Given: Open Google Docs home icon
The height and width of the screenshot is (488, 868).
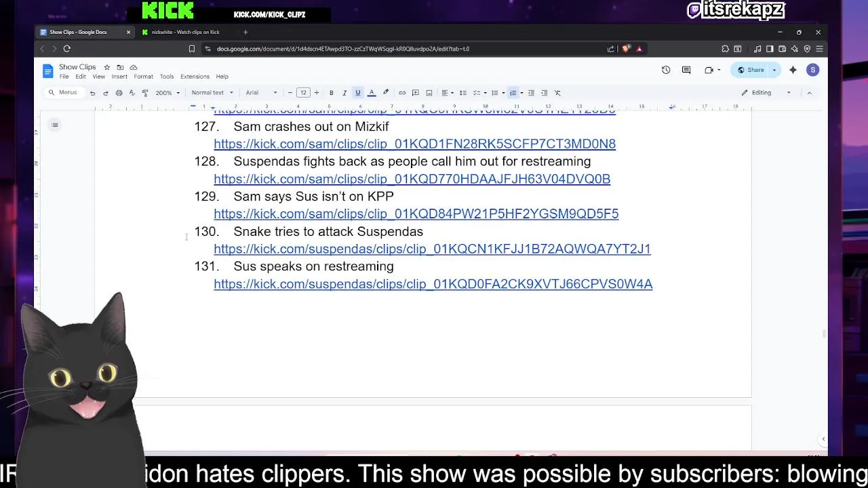Looking at the screenshot, I should click(x=47, y=70).
